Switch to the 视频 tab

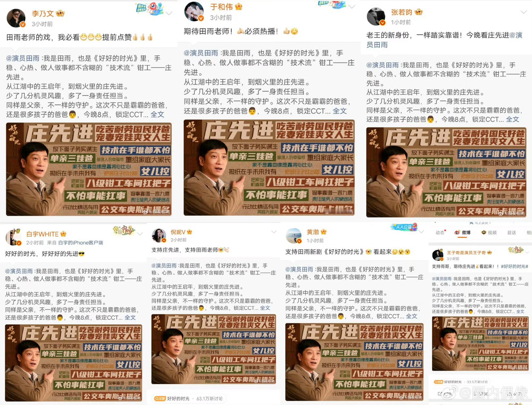pos(489,233)
